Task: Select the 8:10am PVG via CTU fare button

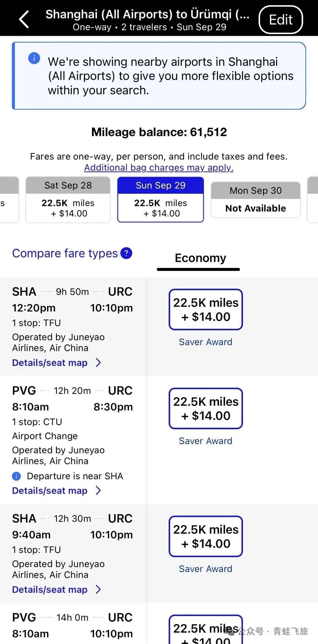Action: tap(206, 408)
